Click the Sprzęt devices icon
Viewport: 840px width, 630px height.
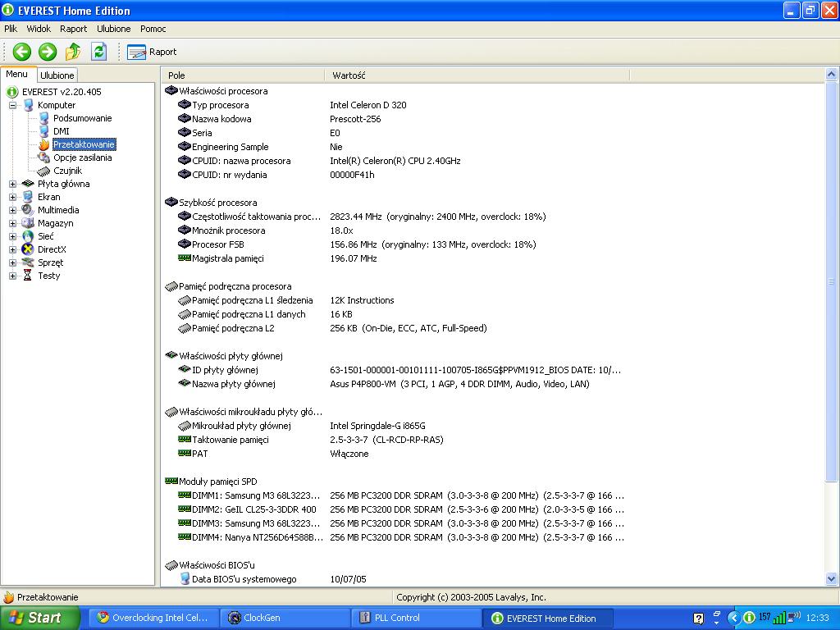(x=28, y=262)
